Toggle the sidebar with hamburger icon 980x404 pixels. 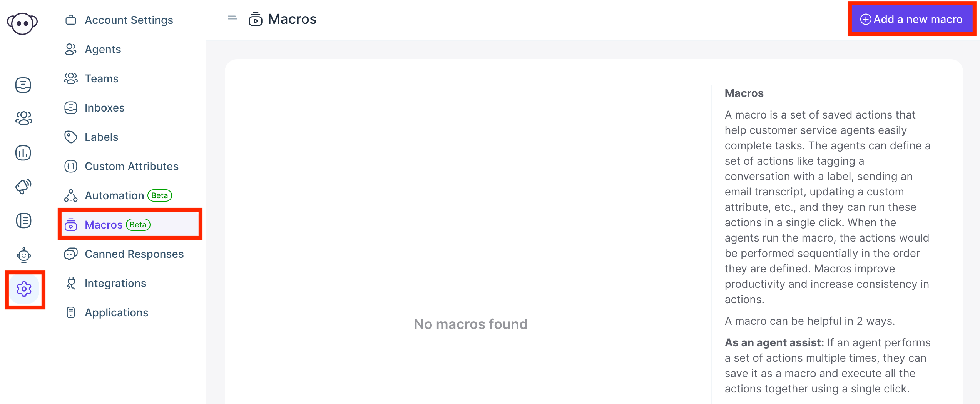232,19
